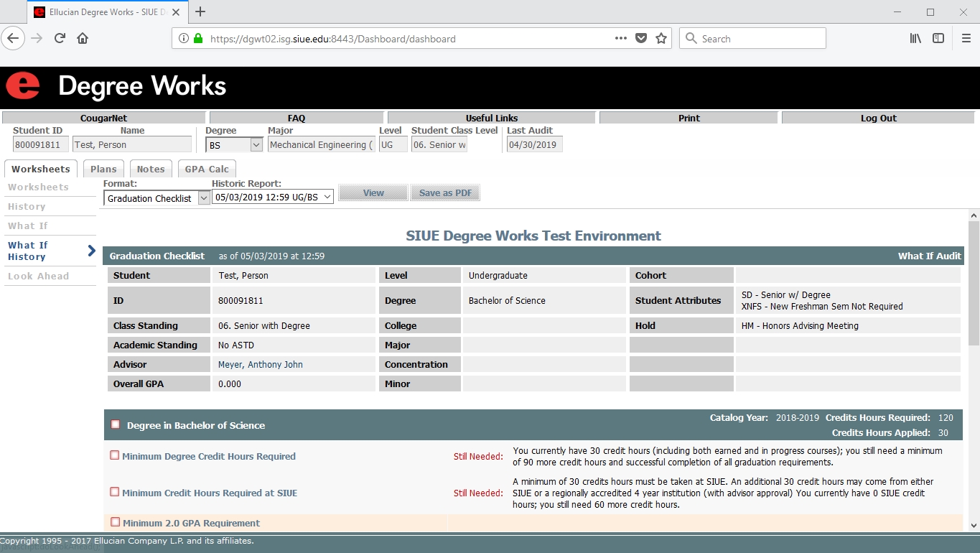Switch to the GPA Calc tab
Image resolution: width=980 pixels, height=553 pixels.
207,169
